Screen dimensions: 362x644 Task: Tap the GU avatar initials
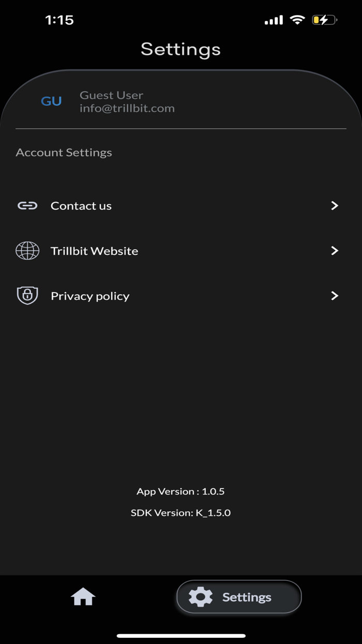point(51,101)
